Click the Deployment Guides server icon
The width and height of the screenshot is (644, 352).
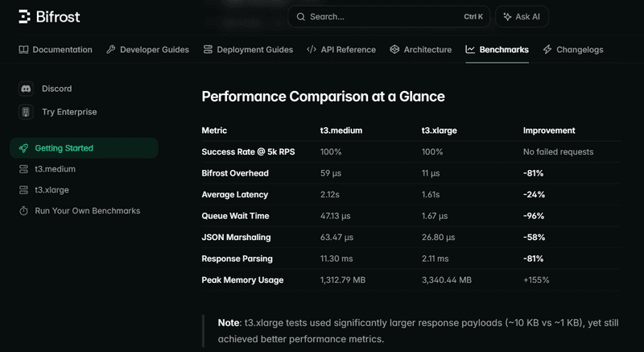tap(208, 50)
